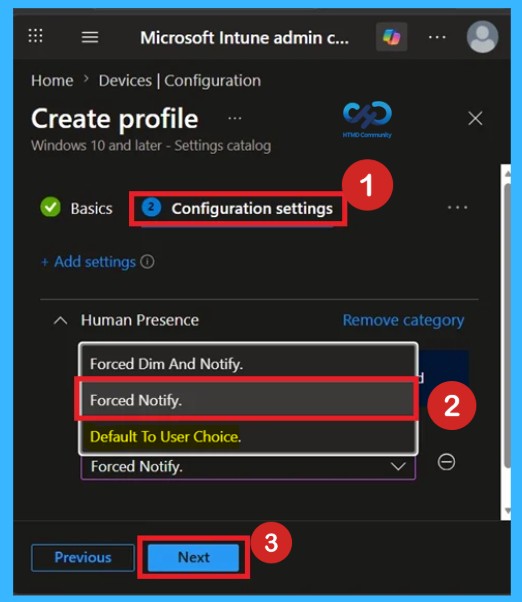The width and height of the screenshot is (522, 602).
Task: Collapse the Human Presence category
Action: tap(61, 321)
